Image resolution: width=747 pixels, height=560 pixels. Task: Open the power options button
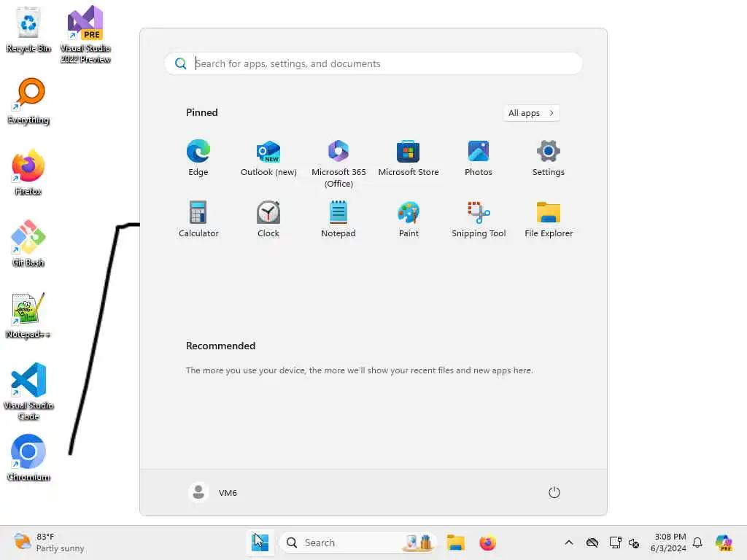554,492
